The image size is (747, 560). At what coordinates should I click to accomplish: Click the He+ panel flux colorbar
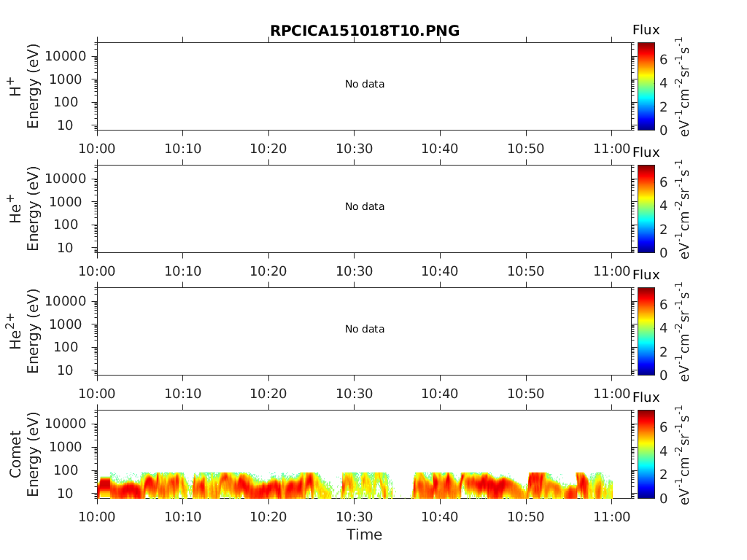point(646,209)
